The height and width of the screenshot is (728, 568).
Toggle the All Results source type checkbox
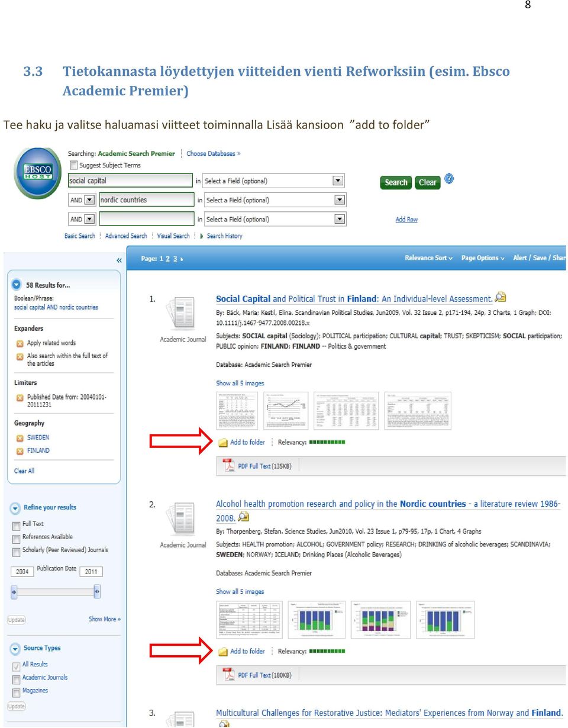[16, 666]
